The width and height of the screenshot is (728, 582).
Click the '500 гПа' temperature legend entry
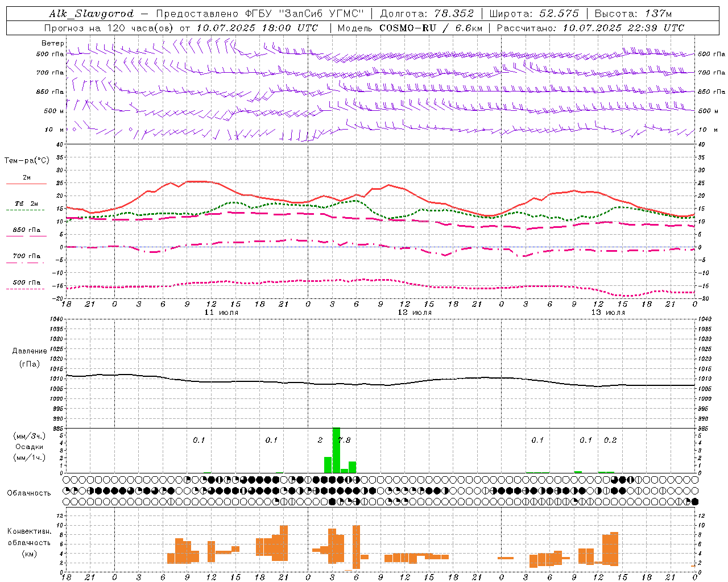point(27,282)
